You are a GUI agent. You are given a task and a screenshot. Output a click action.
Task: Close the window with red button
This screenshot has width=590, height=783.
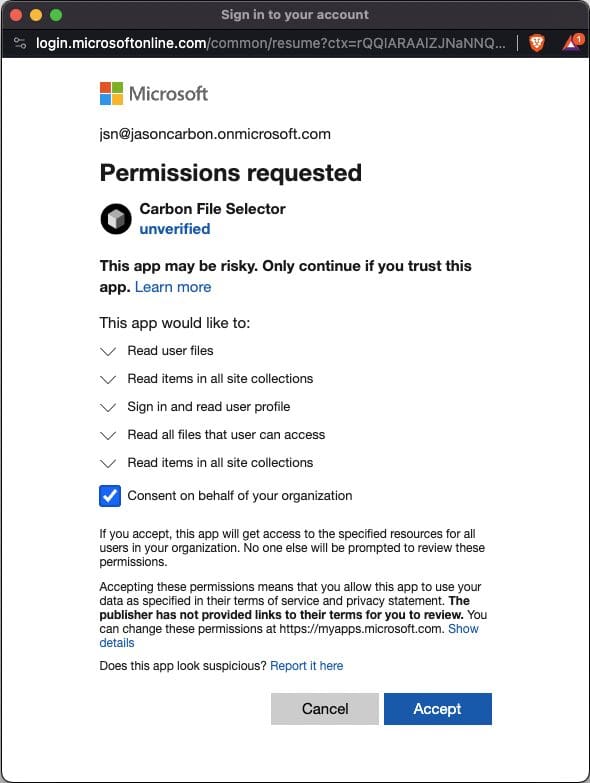pos(16,15)
